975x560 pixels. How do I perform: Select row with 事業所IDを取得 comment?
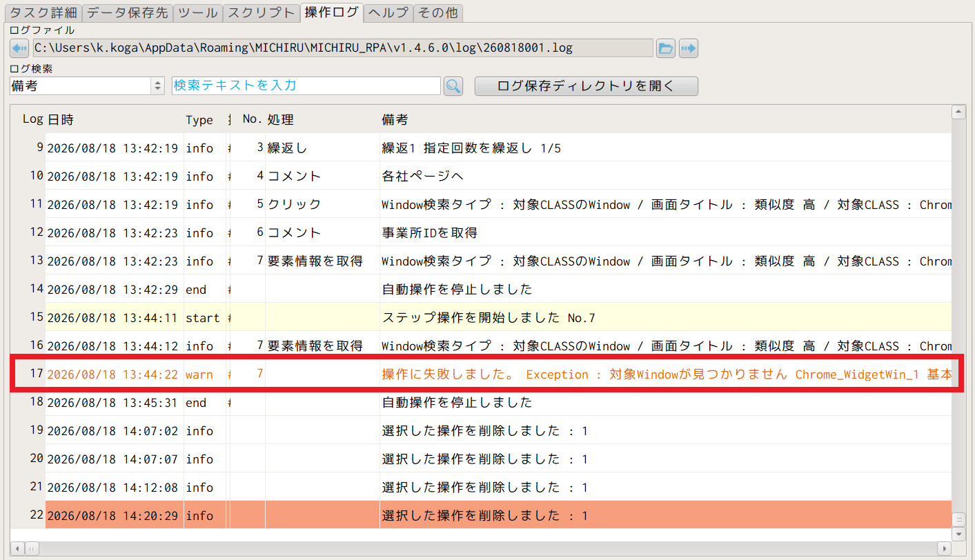pyautogui.click(x=481, y=232)
